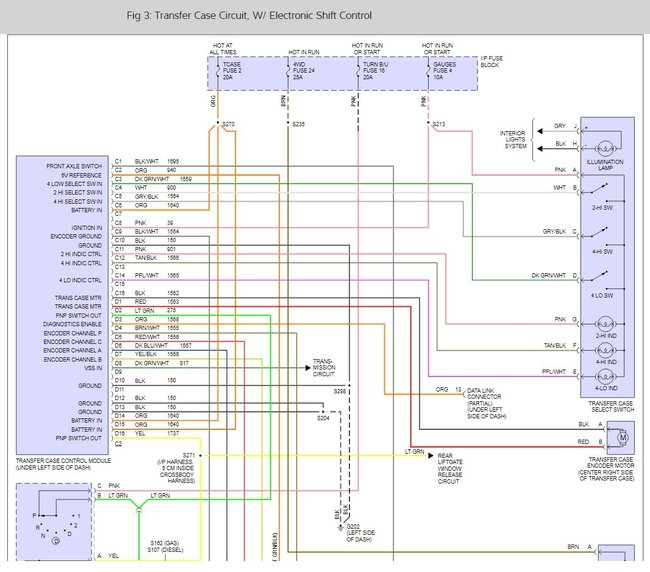Click the 'I/P FUSE BLOCK' label
The width and height of the screenshot is (650, 572).
click(492, 62)
